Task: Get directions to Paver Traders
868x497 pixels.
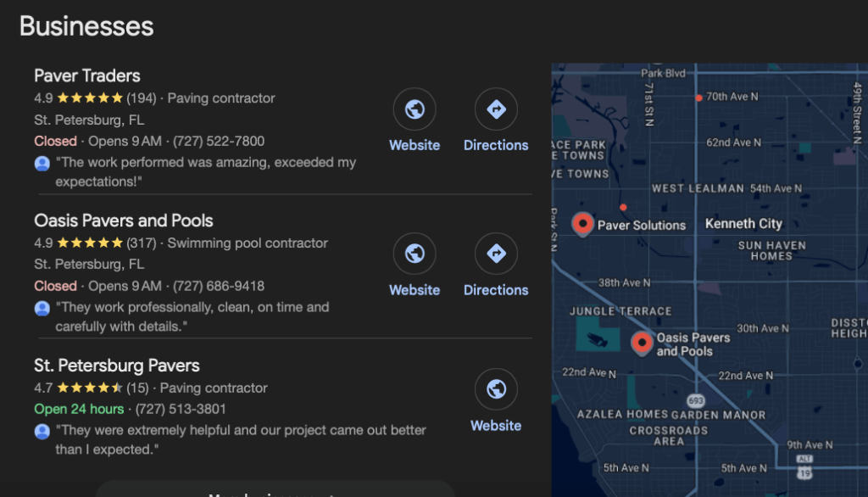Action: click(496, 109)
